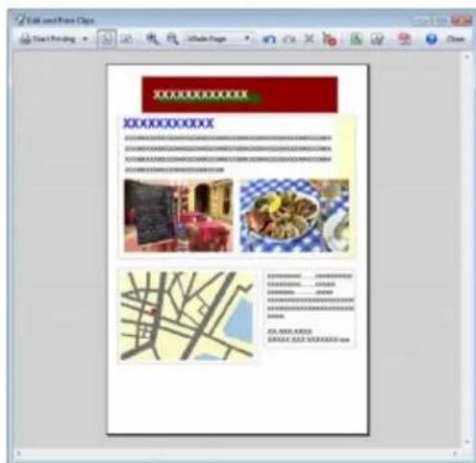The image size is (476, 463).
Task: Select the street map clip
Action: [188, 316]
